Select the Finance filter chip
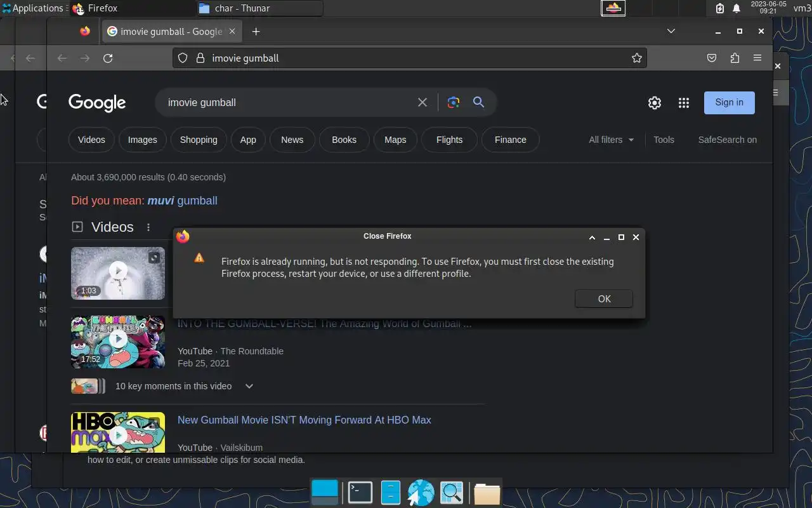812x508 pixels. 511,140
